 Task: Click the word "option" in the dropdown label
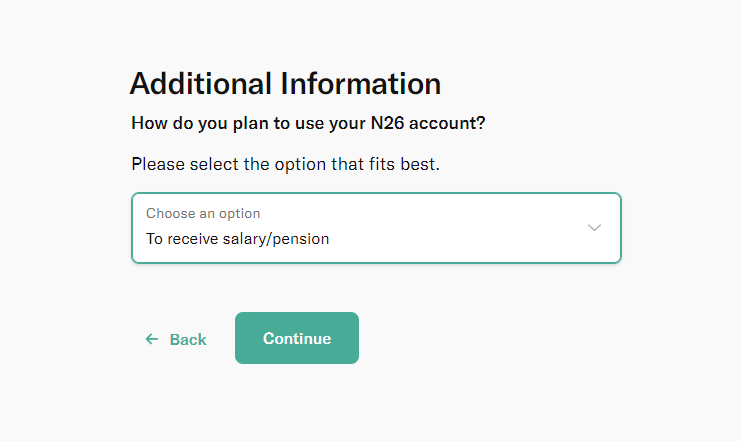[238, 213]
